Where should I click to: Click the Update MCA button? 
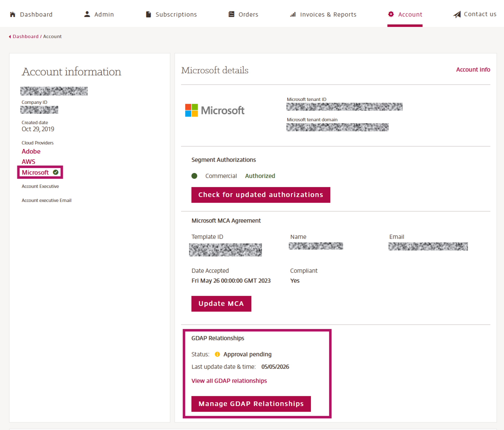[221, 304]
